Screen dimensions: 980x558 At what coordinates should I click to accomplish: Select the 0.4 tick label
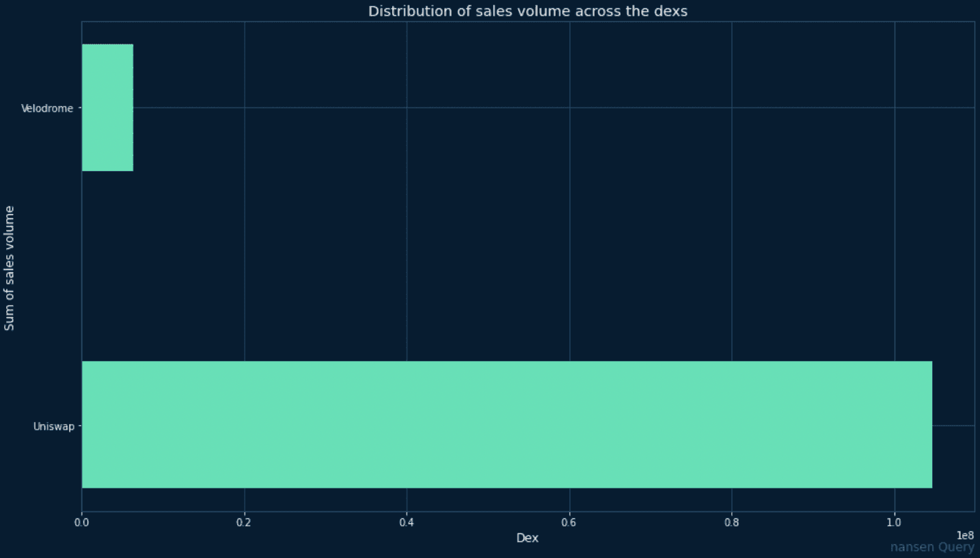point(406,520)
